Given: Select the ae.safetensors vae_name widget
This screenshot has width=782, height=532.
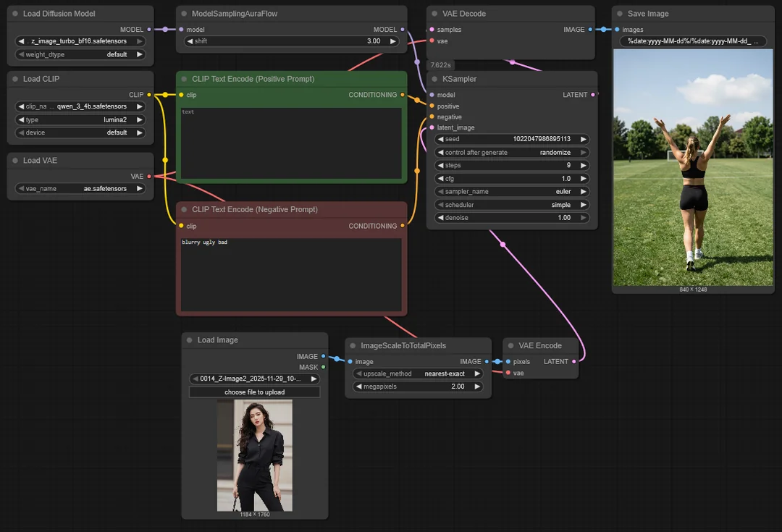Looking at the screenshot, I should (80, 187).
